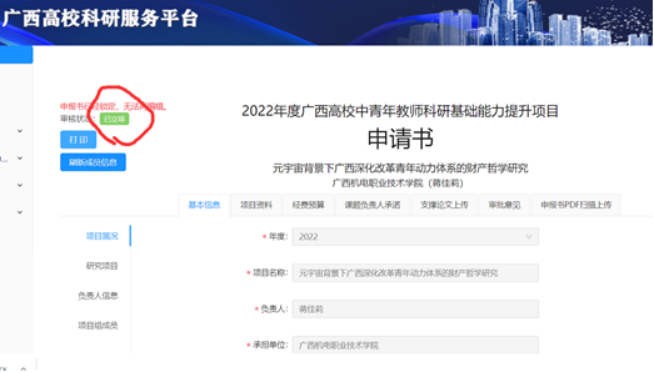Screen dimensions: 654x373
Task: Click the large 申请书 heading
Action: click(400, 139)
